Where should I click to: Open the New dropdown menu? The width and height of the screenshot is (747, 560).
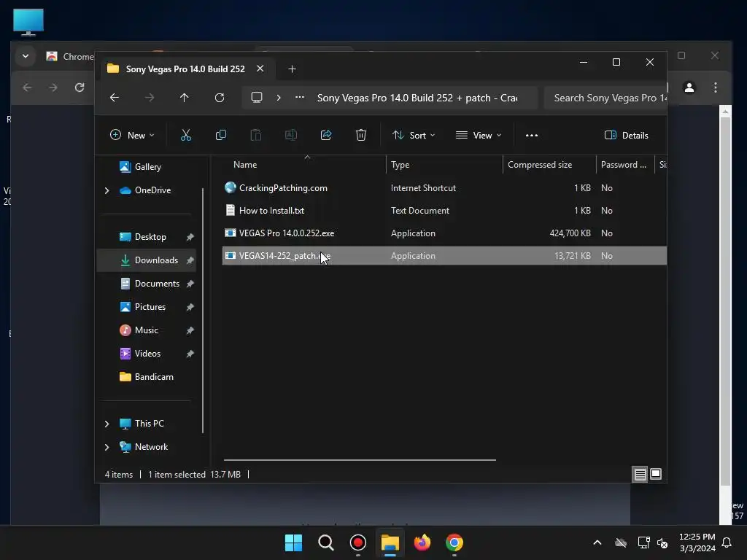coord(132,135)
